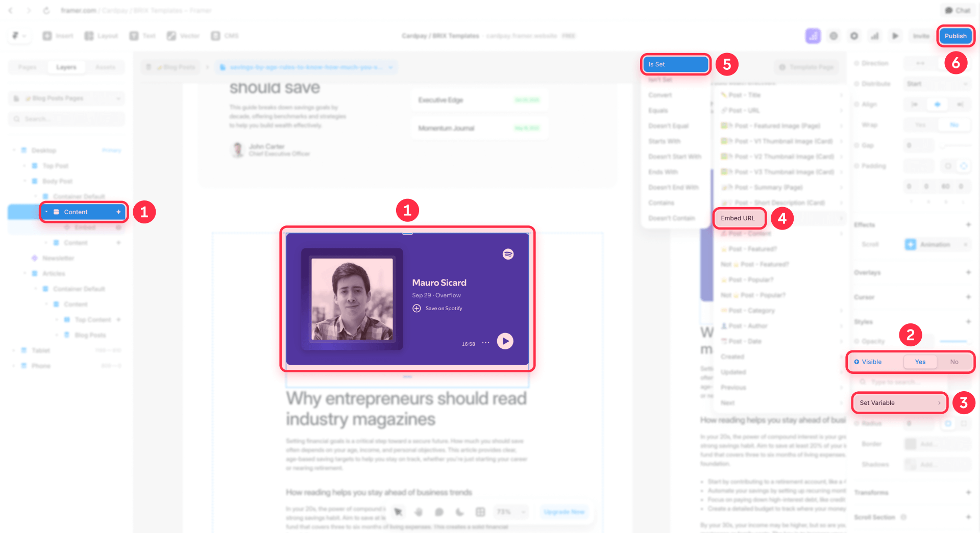The width and height of the screenshot is (980, 533).
Task: Open the Spotify embed more options dots
Action: 485,343
